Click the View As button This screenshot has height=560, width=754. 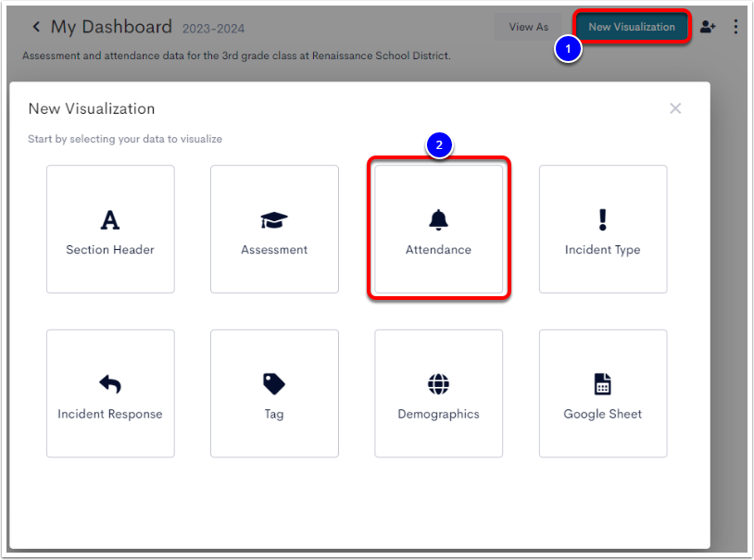[x=528, y=27]
